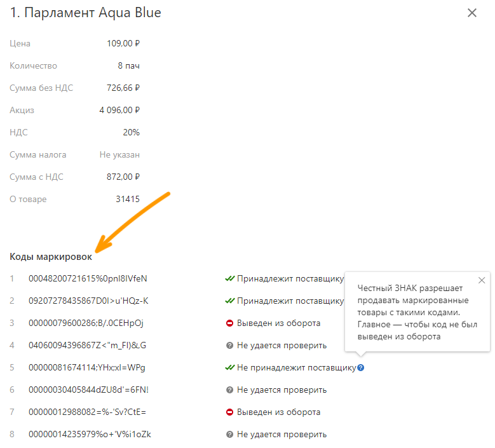
Task: Click the Сумма без НДС label
Action: 41,88
